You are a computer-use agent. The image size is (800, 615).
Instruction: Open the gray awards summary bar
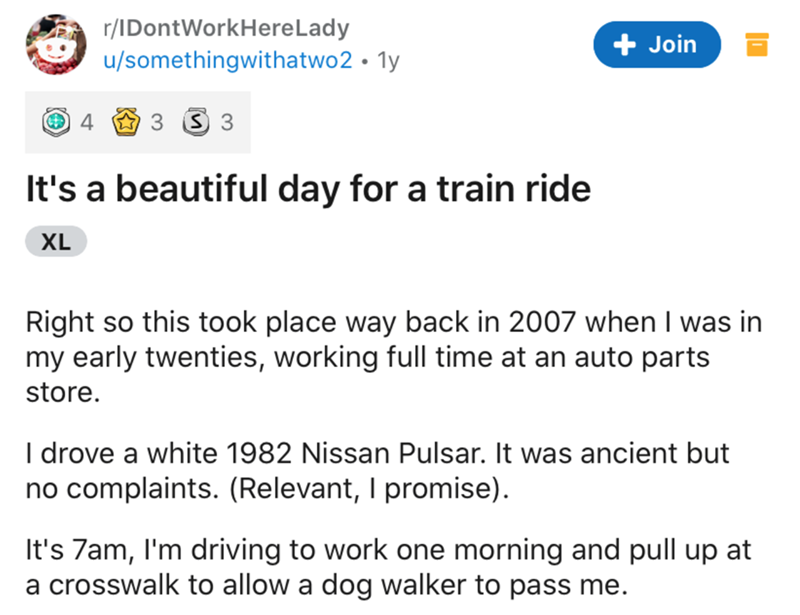[x=138, y=122]
